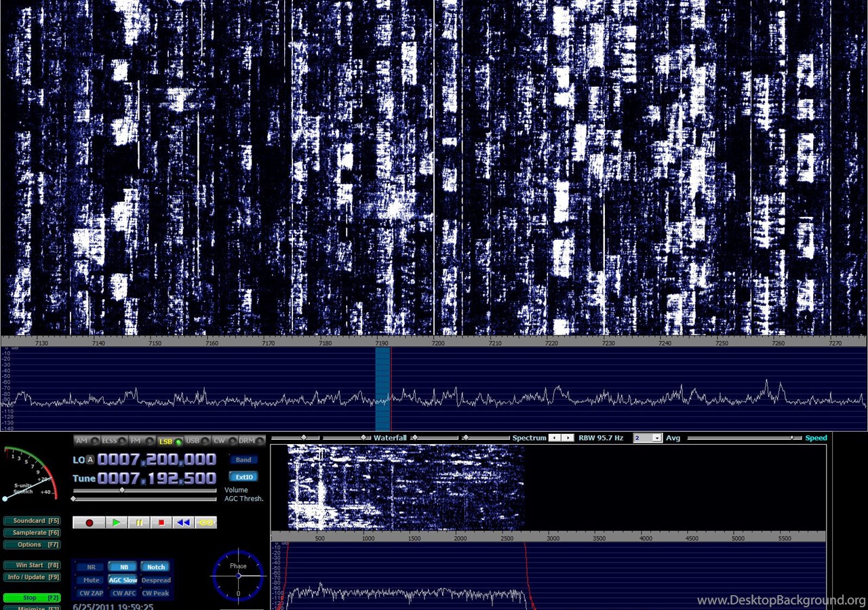The width and height of the screenshot is (868, 610).
Task: Select AM demodulation mode
Action: coord(87,441)
